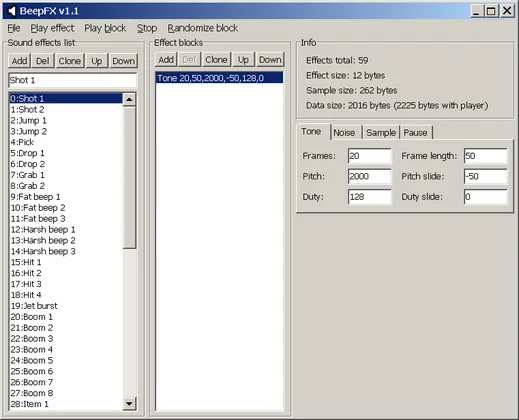
Task: Select effect 26:Boom 7
Action: coord(66,382)
